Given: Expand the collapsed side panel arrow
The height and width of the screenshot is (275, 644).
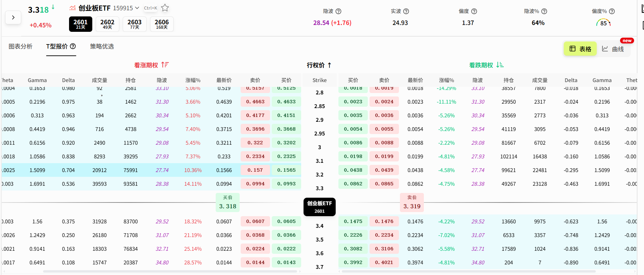Looking at the screenshot, I should [x=13, y=17].
